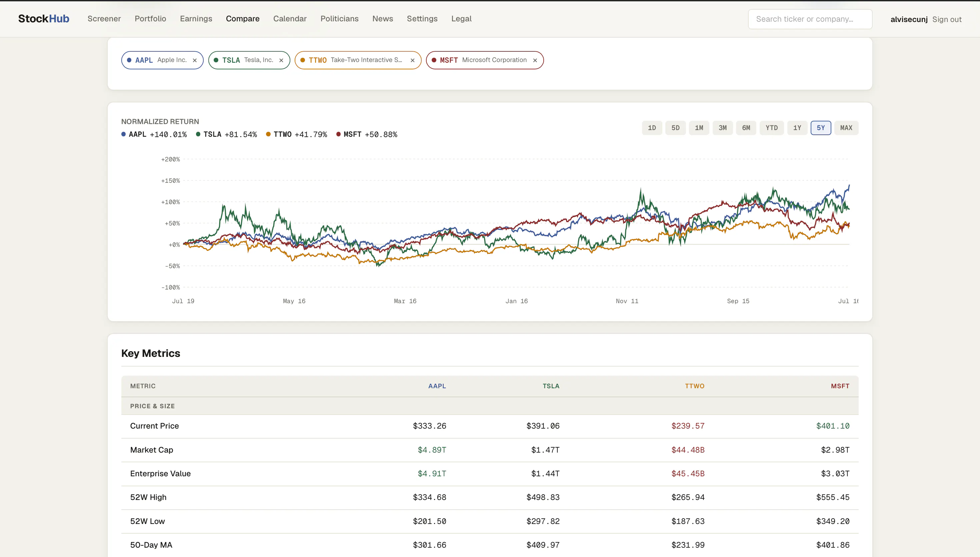Image resolution: width=980 pixels, height=557 pixels.
Task: Click the METRIC column header
Action: click(x=143, y=386)
